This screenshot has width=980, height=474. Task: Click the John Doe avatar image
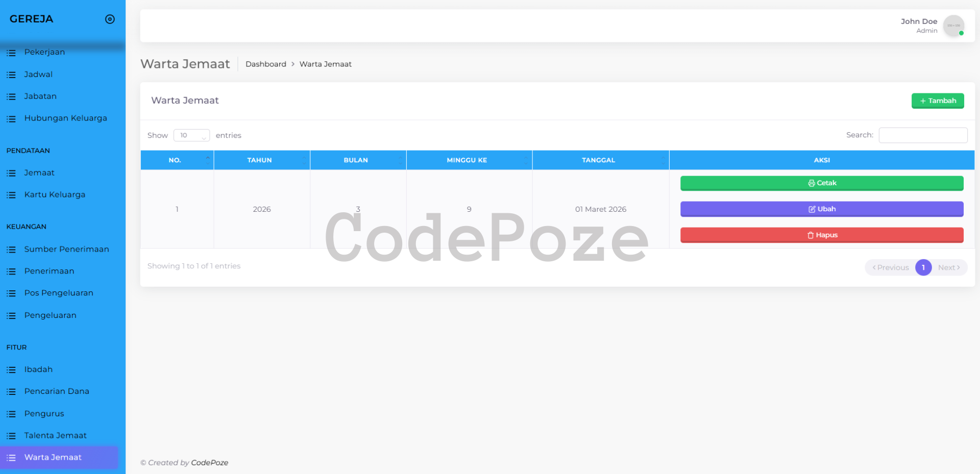click(953, 26)
